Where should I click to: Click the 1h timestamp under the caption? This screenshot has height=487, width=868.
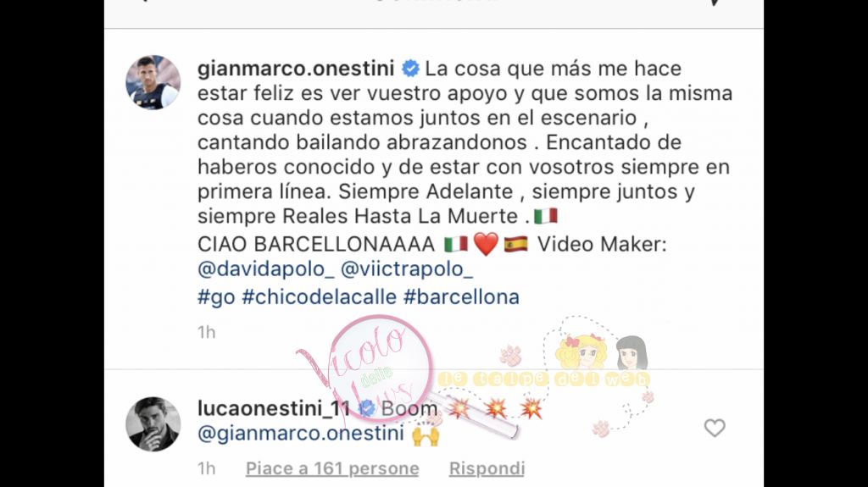(x=207, y=332)
